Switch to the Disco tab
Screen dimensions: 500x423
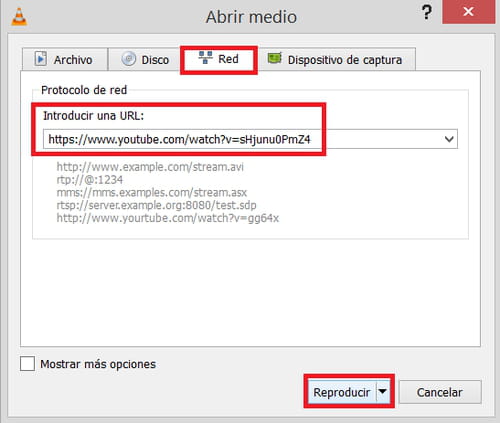[145, 59]
